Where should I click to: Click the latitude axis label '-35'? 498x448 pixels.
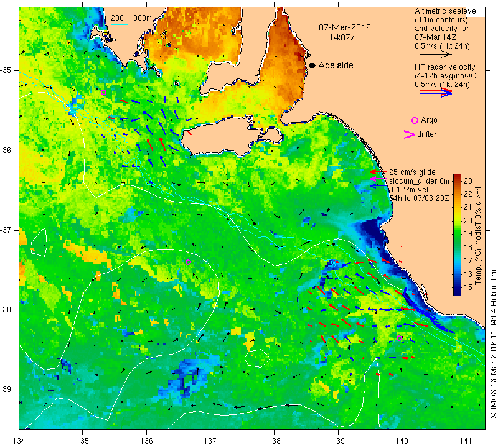point(6,70)
